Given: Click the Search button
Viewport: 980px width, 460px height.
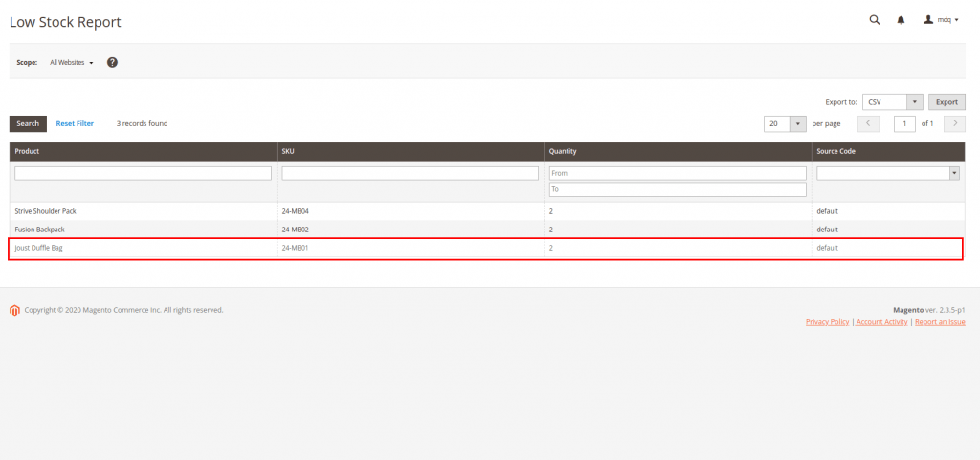Looking at the screenshot, I should 28,123.
